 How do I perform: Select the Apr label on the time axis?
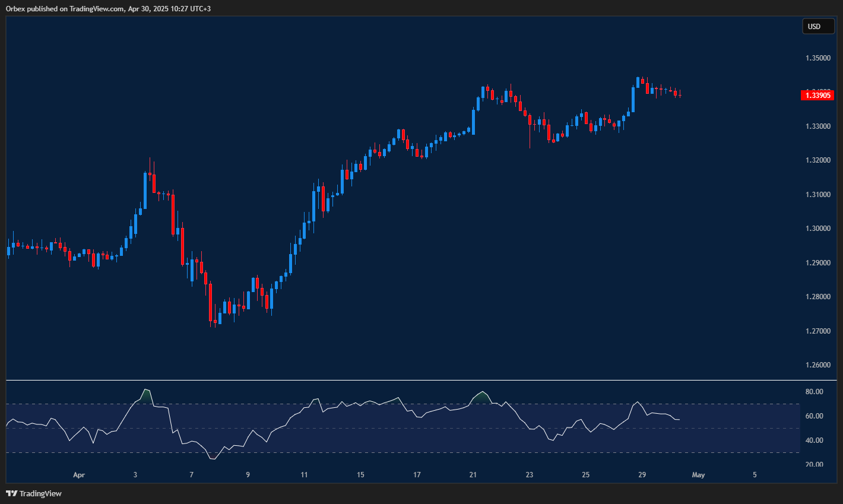tap(78, 475)
